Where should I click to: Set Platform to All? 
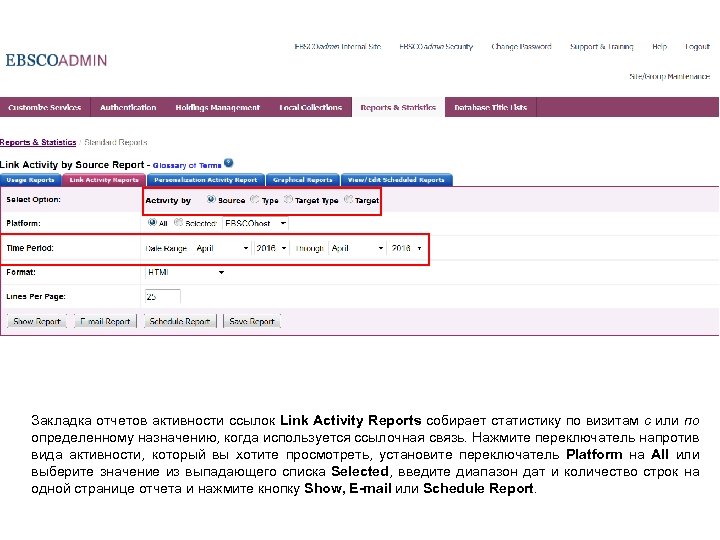152,223
